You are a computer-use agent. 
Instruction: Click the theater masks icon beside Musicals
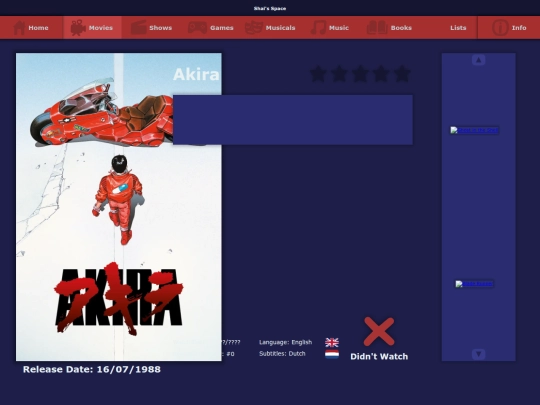254,28
